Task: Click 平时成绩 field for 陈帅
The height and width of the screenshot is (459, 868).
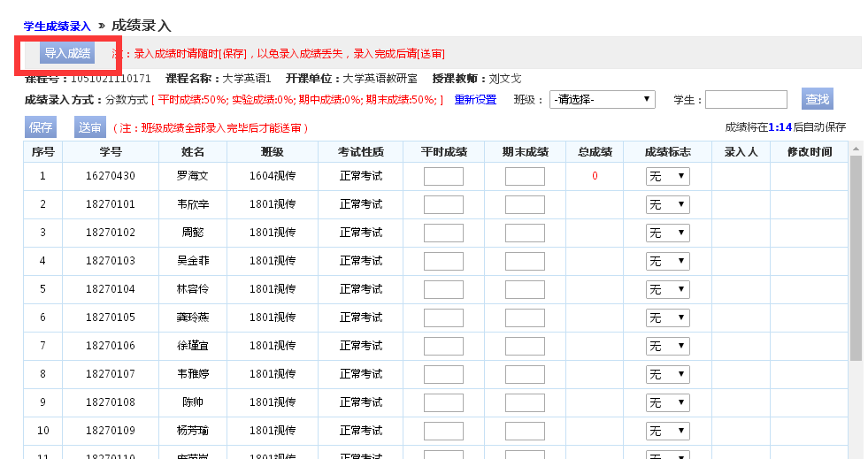Action: click(x=443, y=402)
